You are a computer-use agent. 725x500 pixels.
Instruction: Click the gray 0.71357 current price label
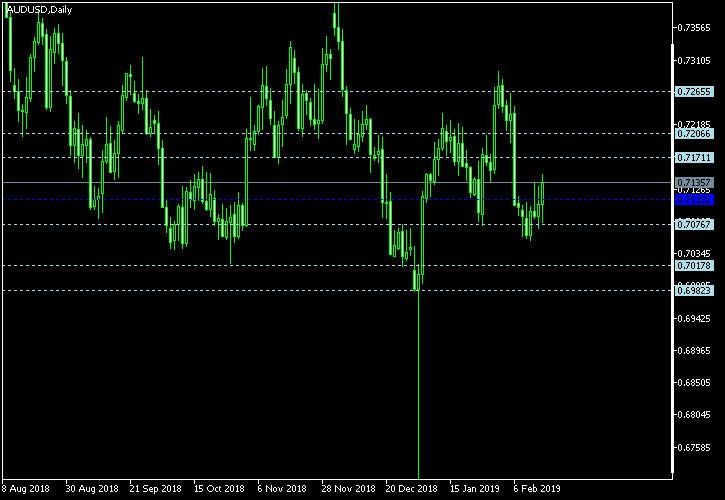point(694,183)
